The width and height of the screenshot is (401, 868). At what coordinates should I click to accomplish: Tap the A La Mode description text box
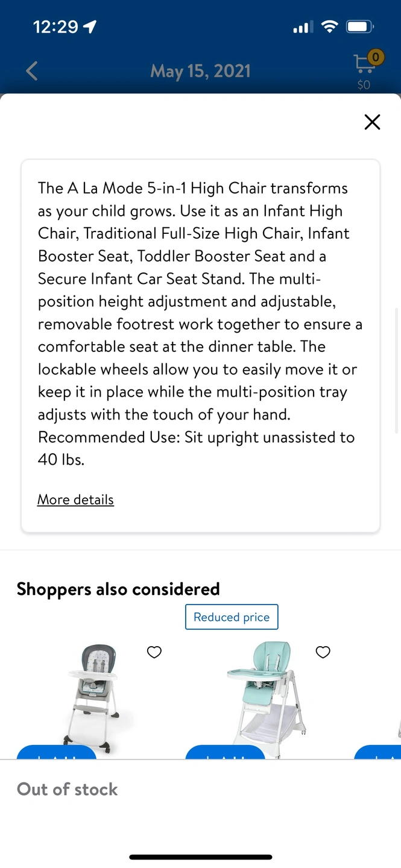[200, 346]
